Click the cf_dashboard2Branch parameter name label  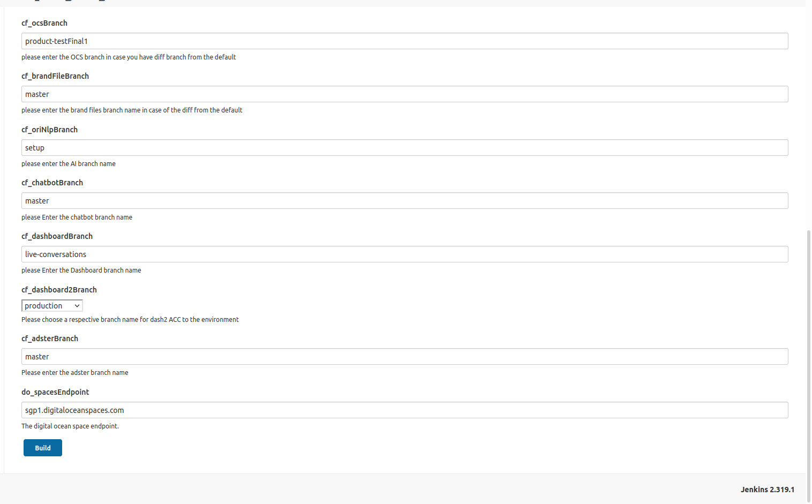pyautogui.click(x=59, y=290)
